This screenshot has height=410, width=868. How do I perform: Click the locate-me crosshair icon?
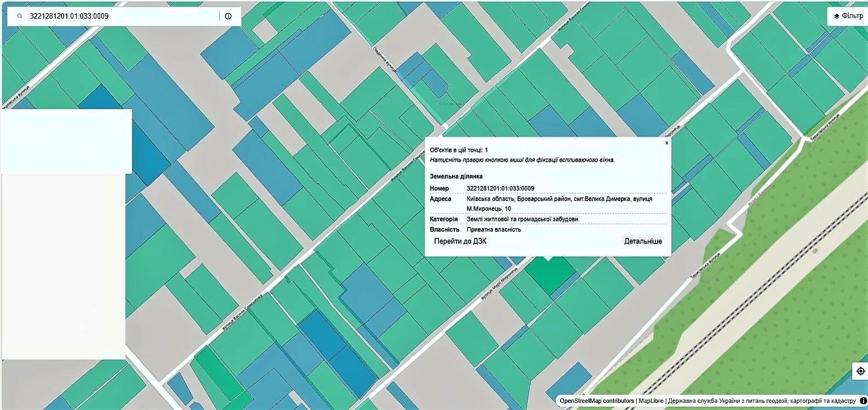860,371
